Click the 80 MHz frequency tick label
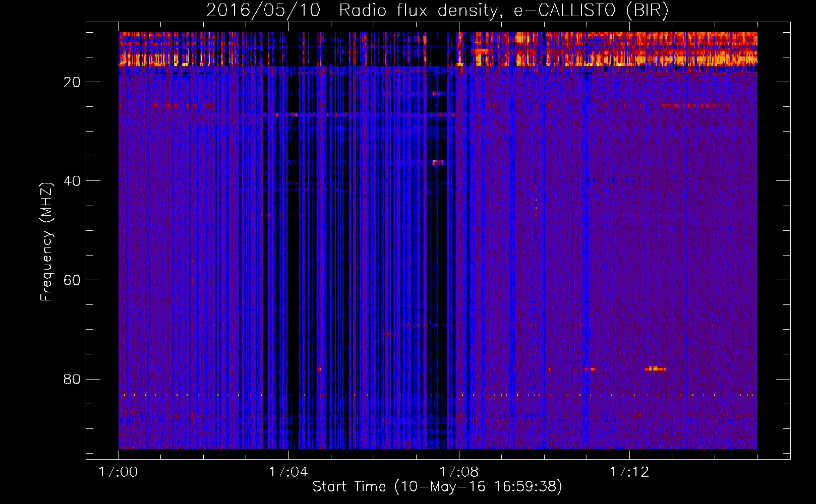Screen dimensions: 816x504 click(73, 379)
